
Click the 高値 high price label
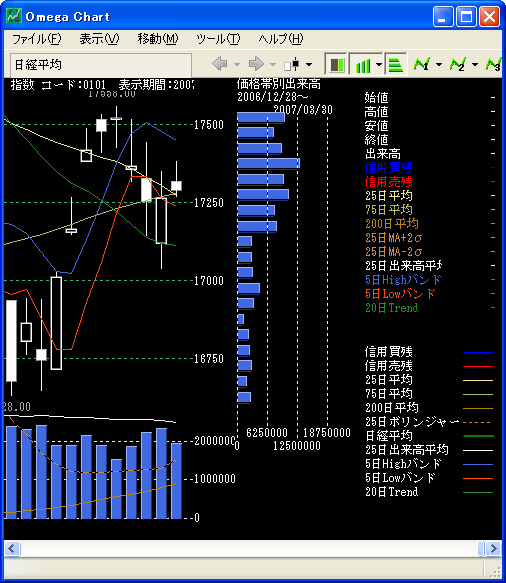(376, 112)
